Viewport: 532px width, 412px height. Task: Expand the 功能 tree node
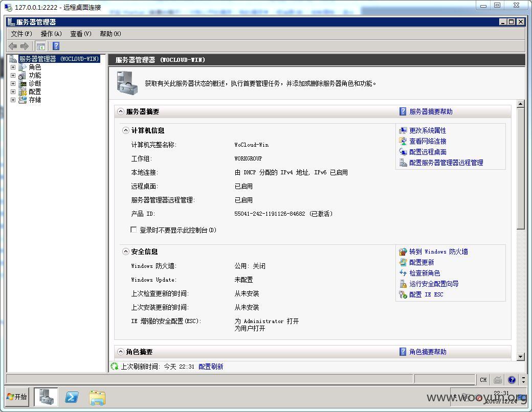(13, 75)
